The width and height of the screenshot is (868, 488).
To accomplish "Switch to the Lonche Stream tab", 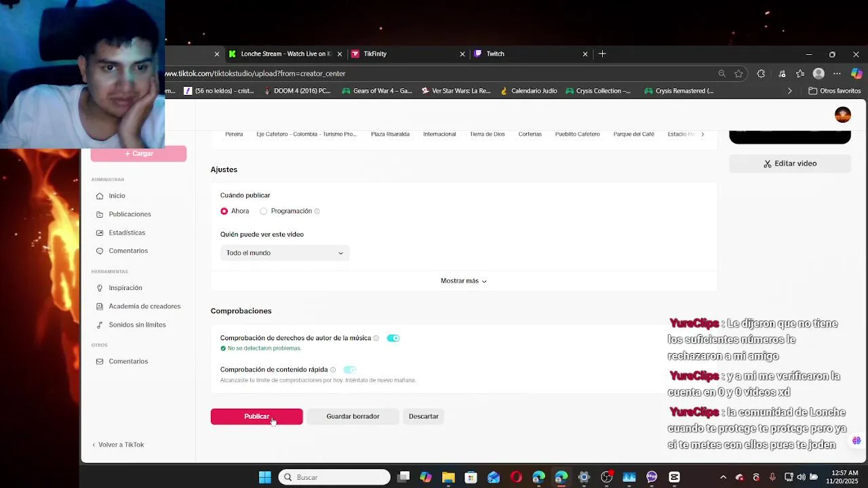I will click(x=285, y=54).
